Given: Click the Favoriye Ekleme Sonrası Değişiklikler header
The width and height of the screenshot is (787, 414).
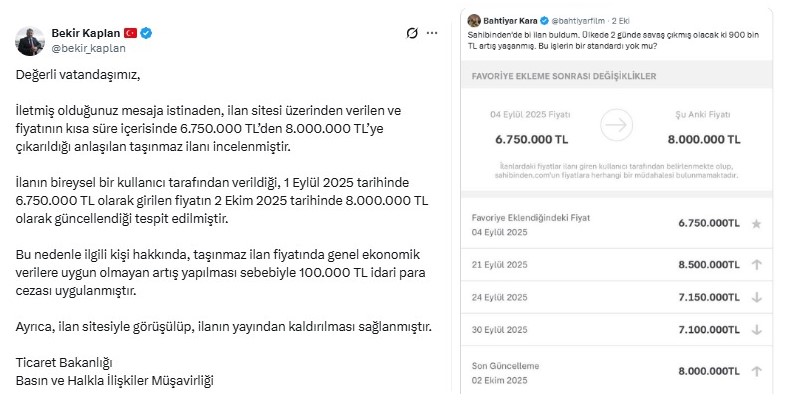Looking at the screenshot, I should click(x=559, y=74).
